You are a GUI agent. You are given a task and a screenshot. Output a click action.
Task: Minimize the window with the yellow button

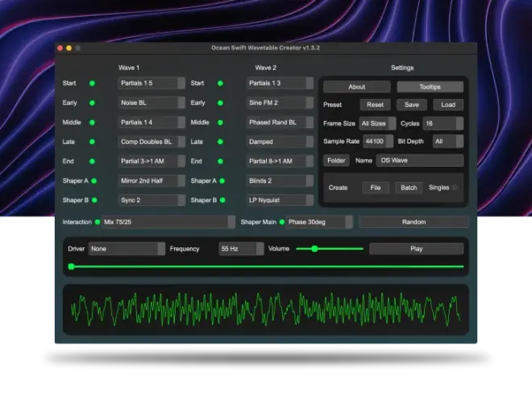(69, 48)
